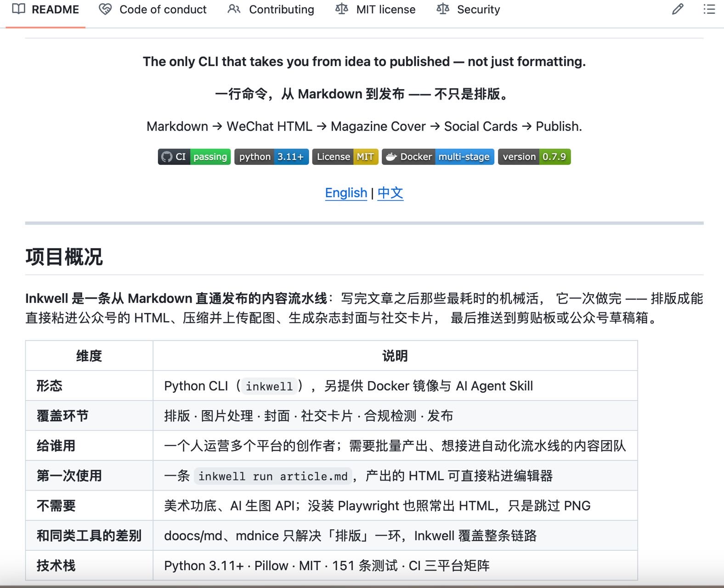Open the Contributing tab

pos(271,10)
